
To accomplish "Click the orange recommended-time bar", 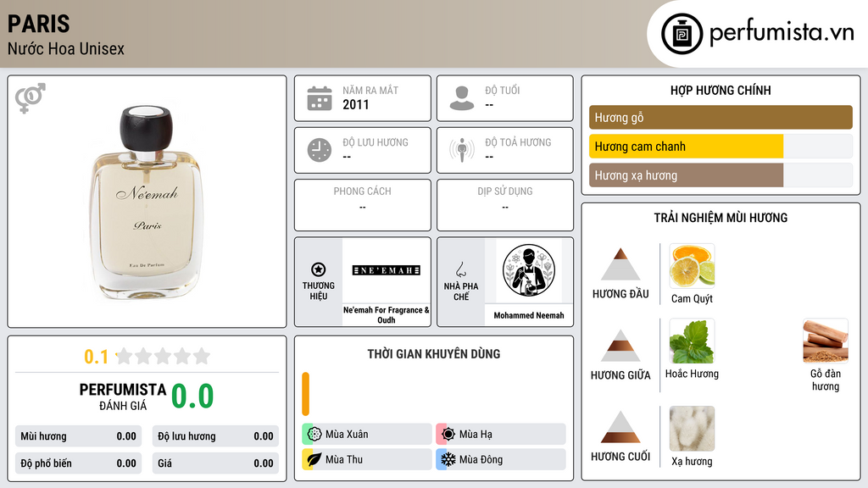I will [x=305, y=394].
